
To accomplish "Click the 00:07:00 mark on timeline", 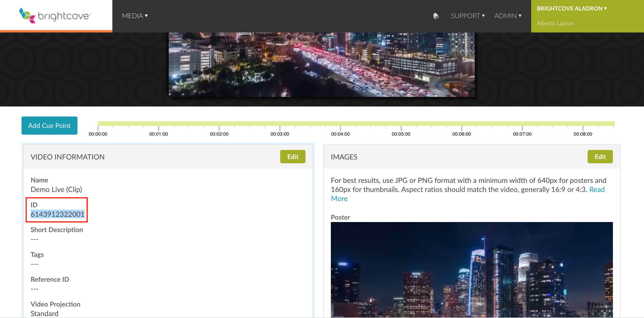I will coord(522,134).
